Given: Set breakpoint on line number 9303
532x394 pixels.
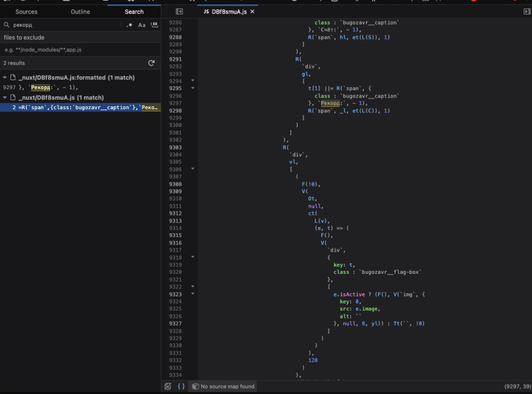Looking at the screenshot, I should [175, 147].
